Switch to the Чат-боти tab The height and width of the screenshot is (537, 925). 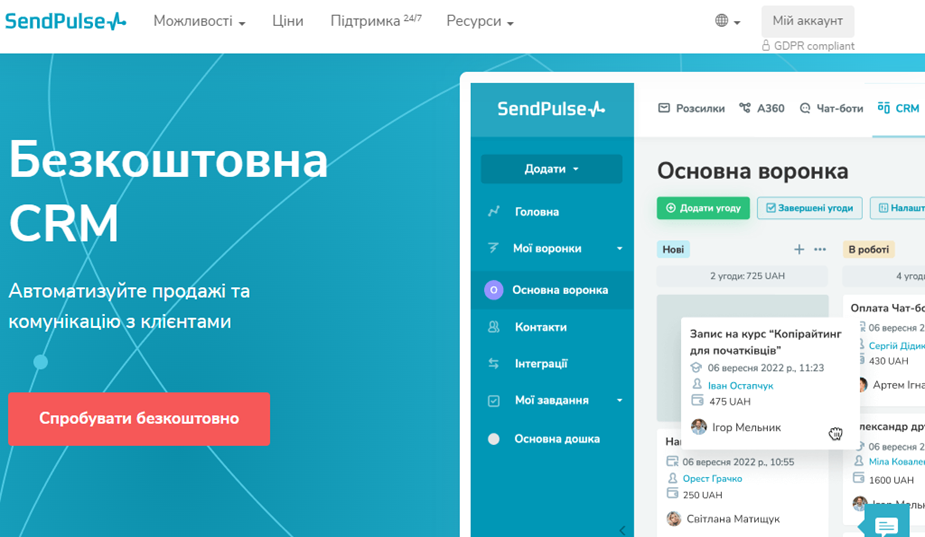[831, 108]
